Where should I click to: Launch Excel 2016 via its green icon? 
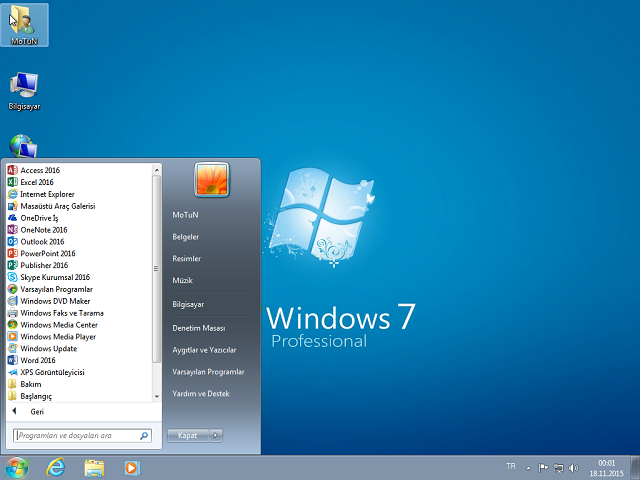tap(13, 182)
